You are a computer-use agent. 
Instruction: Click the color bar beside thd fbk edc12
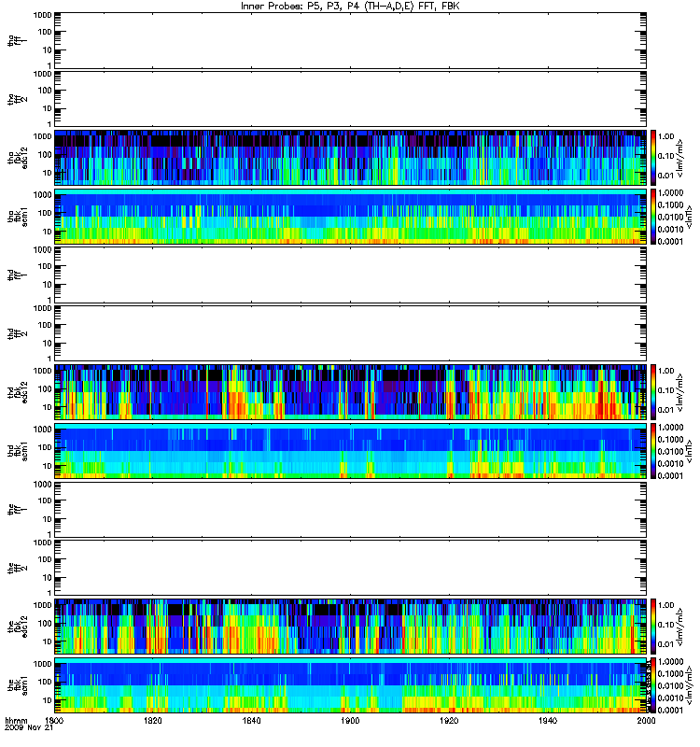pyautogui.click(x=653, y=392)
